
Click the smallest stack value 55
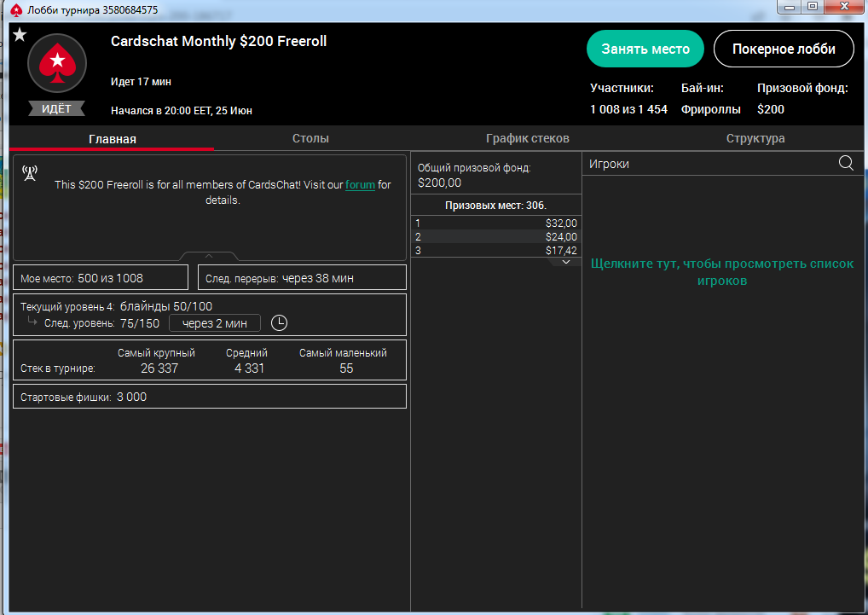(x=346, y=368)
